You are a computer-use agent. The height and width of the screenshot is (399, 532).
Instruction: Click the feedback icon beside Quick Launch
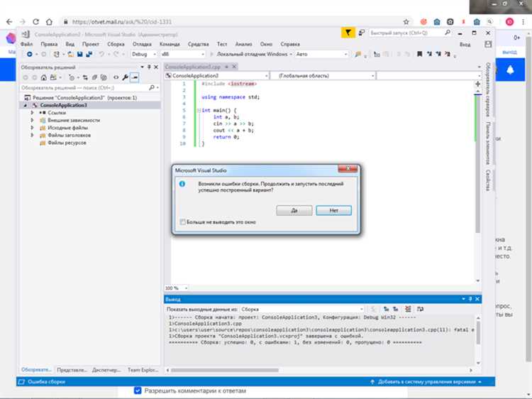click(362, 33)
